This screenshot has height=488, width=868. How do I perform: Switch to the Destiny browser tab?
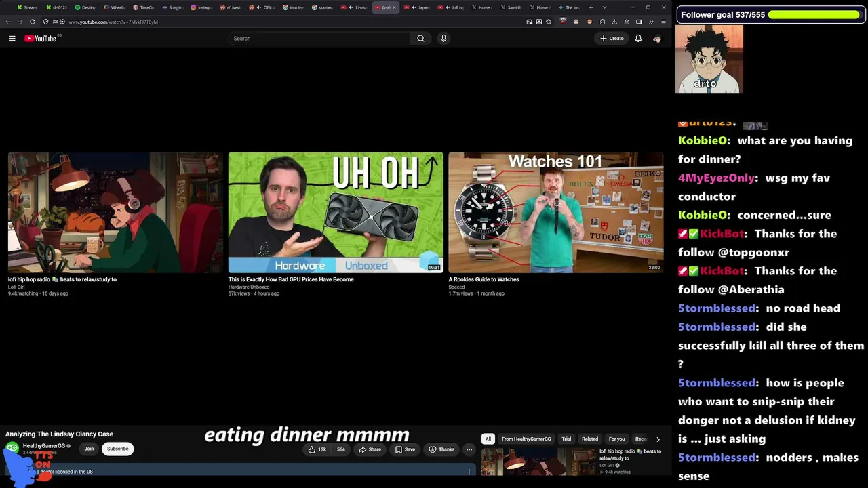coord(85,7)
